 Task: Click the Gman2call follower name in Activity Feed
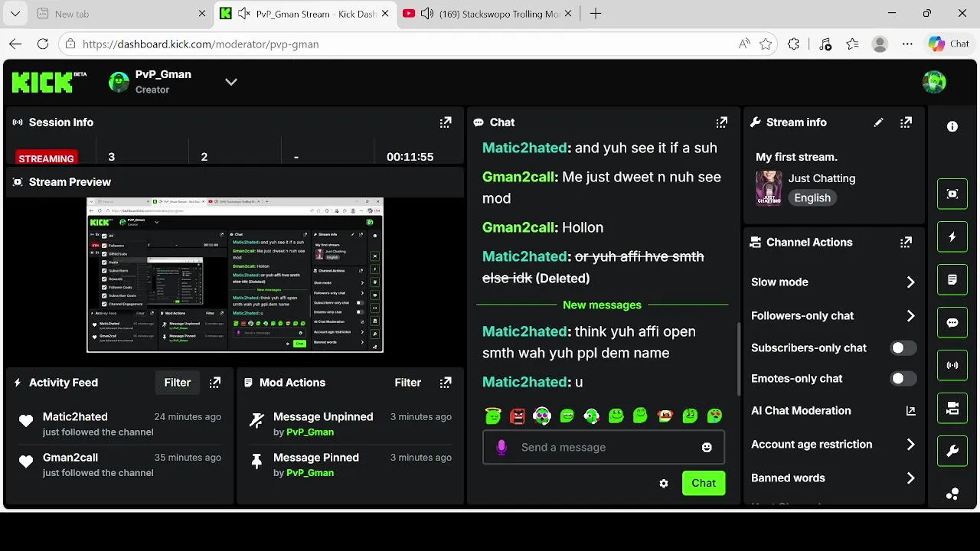pos(70,457)
